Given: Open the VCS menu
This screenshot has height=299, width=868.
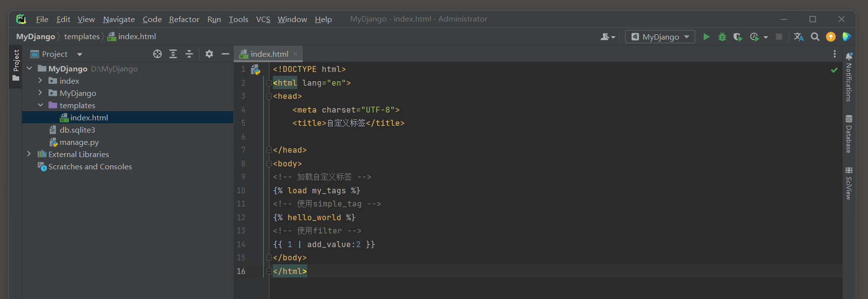Looking at the screenshot, I should point(263,19).
